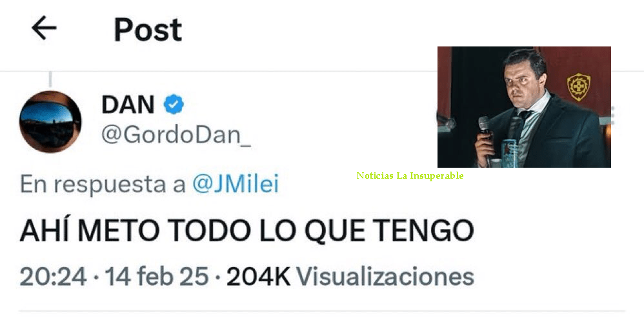Select the Post header title

(148, 30)
